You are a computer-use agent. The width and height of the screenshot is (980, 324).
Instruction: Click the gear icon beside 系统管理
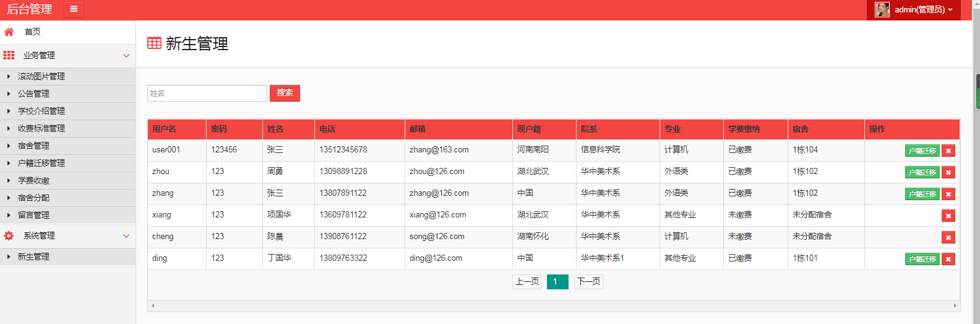coord(9,236)
